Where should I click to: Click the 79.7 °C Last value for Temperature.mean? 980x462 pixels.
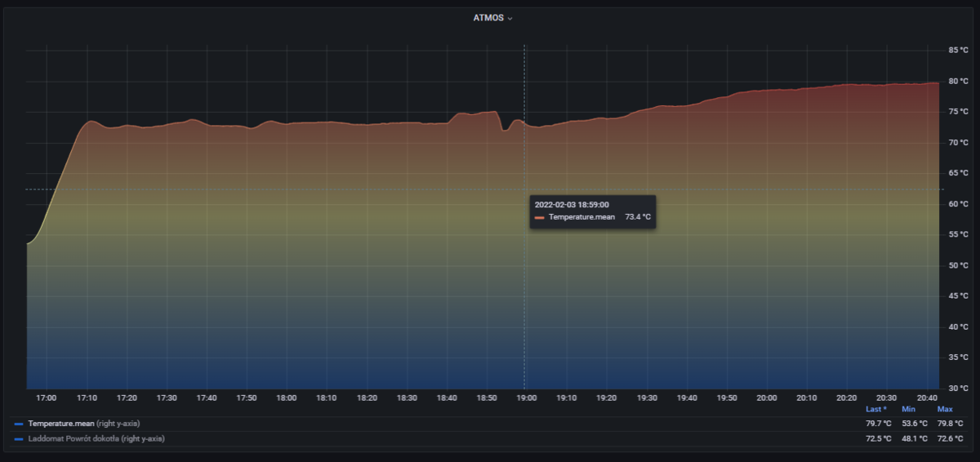tap(879, 424)
